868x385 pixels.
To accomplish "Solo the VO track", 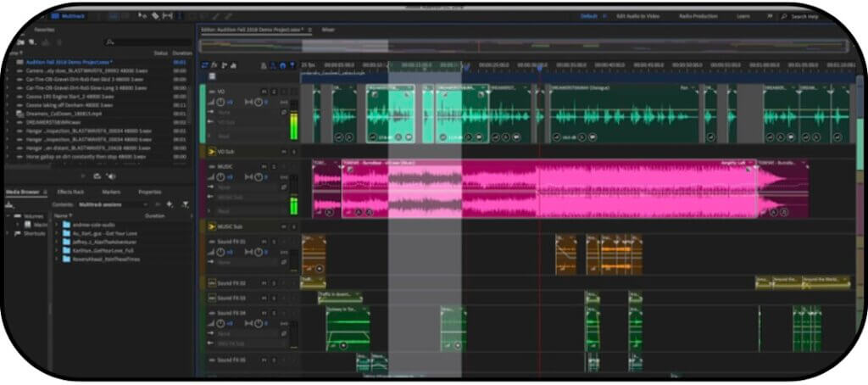I will 274,92.
